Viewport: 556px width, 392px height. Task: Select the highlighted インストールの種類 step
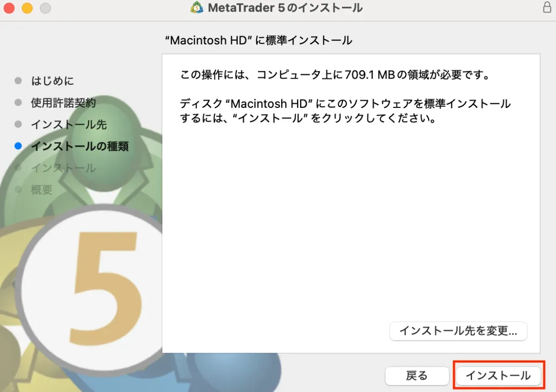point(80,146)
